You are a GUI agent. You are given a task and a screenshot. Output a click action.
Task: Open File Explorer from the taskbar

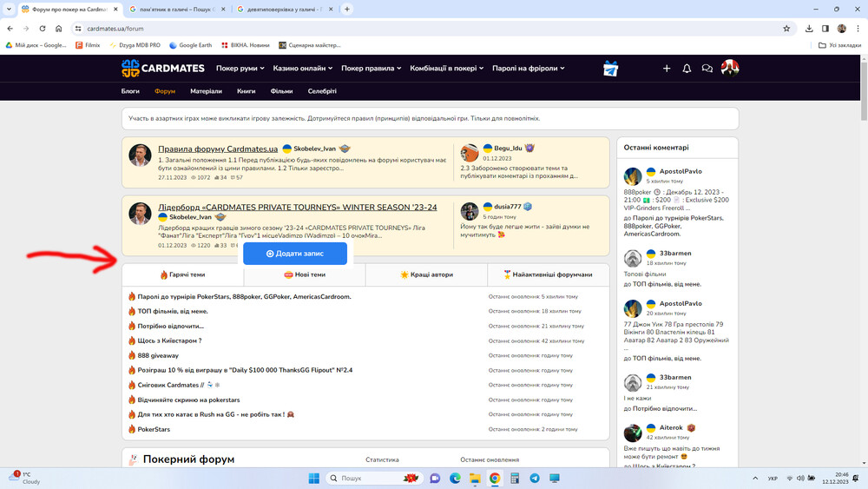(475, 478)
